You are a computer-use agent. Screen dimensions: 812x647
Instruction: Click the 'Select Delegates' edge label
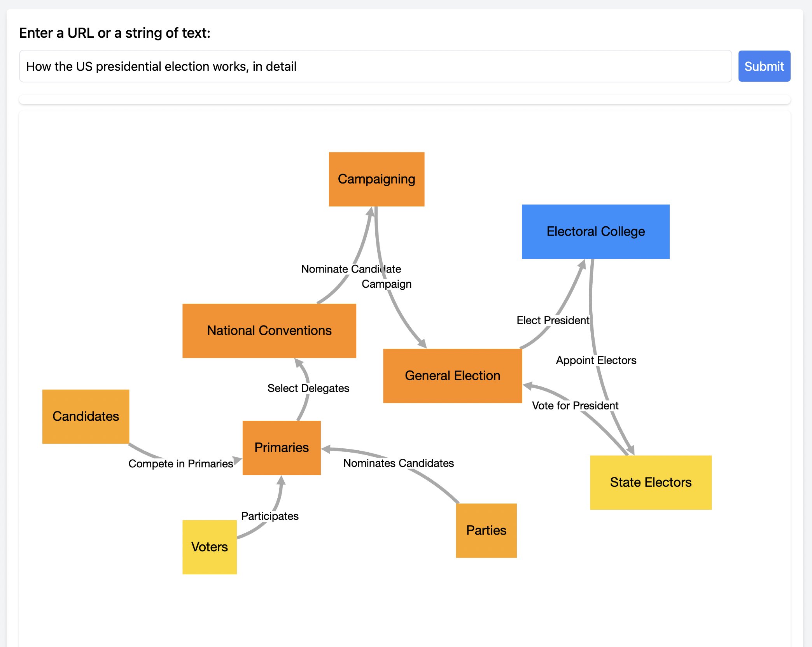308,388
